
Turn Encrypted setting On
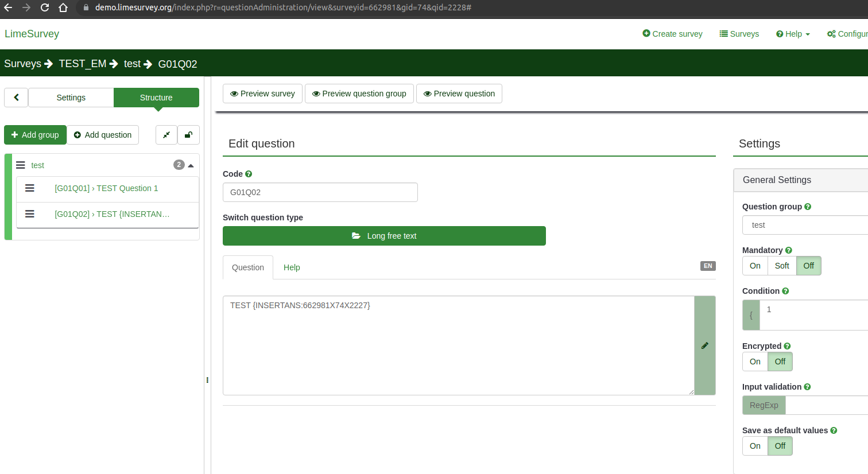[x=755, y=362]
